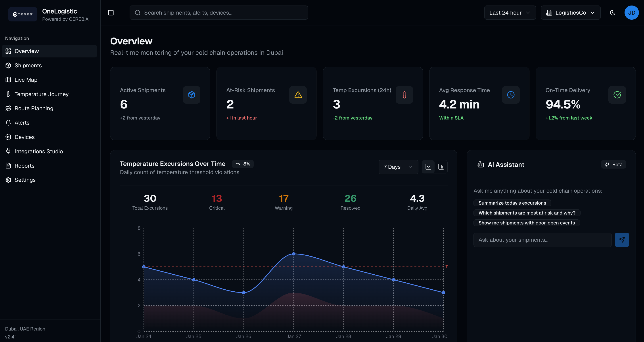This screenshot has width=644, height=342.
Task: Launch Integrations Studio
Action: (x=39, y=151)
